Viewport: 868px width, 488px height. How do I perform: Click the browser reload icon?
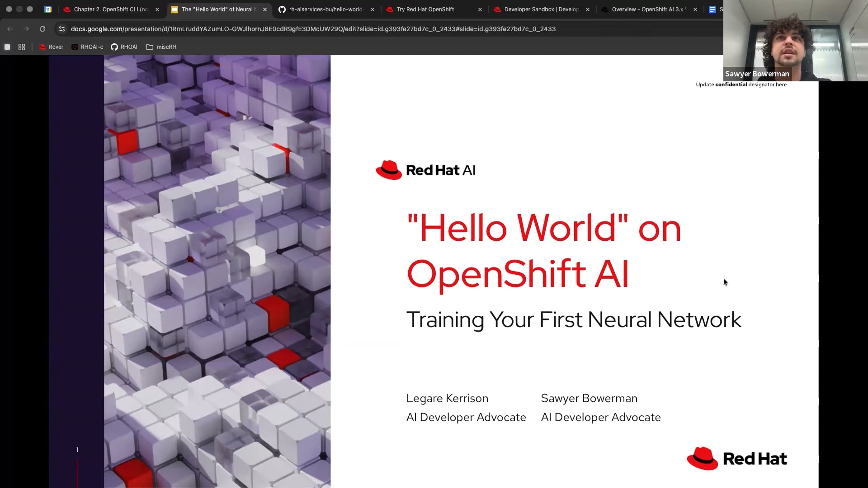point(42,29)
